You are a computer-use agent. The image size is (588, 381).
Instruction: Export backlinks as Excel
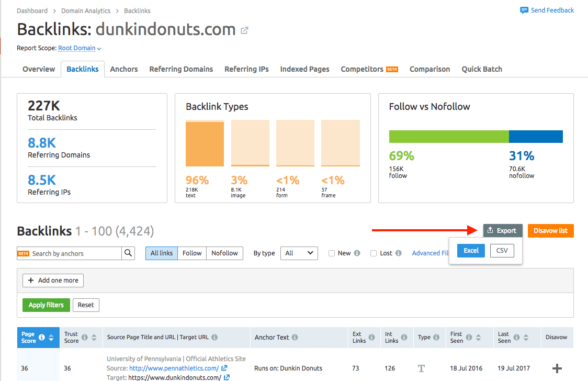coord(471,251)
